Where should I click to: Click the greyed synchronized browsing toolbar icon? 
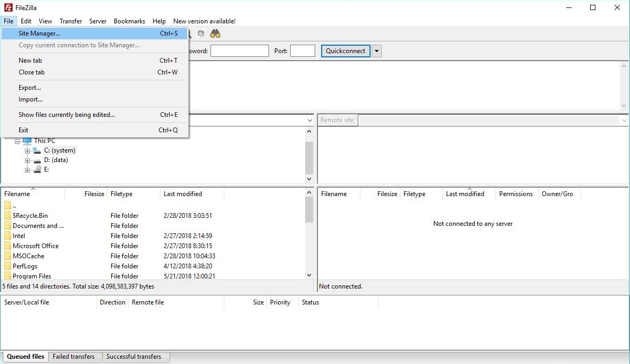pyautogui.click(x=201, y=34)
